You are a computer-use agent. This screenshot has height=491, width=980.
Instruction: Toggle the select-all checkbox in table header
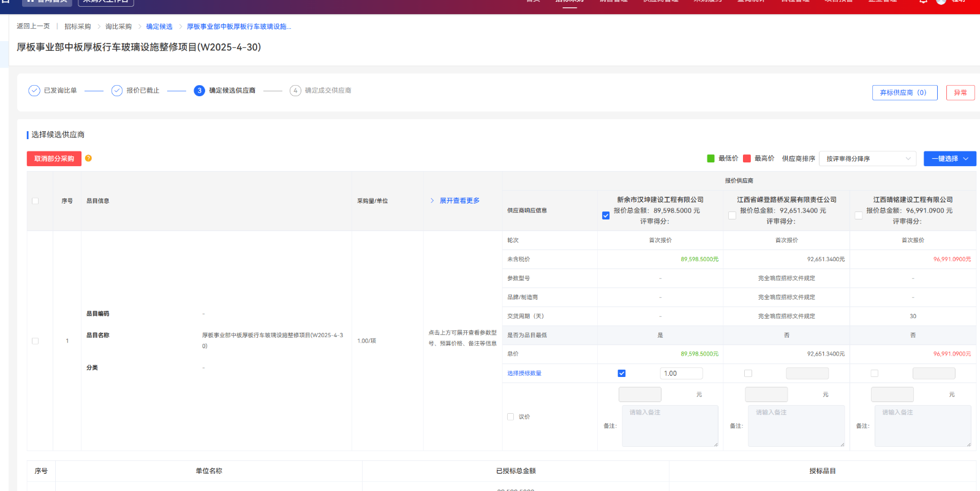coord(35,201)
